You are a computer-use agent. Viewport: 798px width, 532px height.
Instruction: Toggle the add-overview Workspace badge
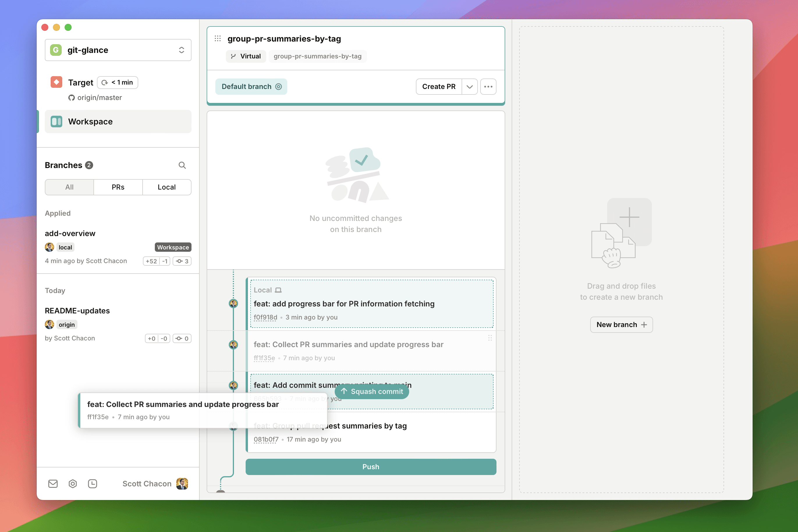point(172,247)
